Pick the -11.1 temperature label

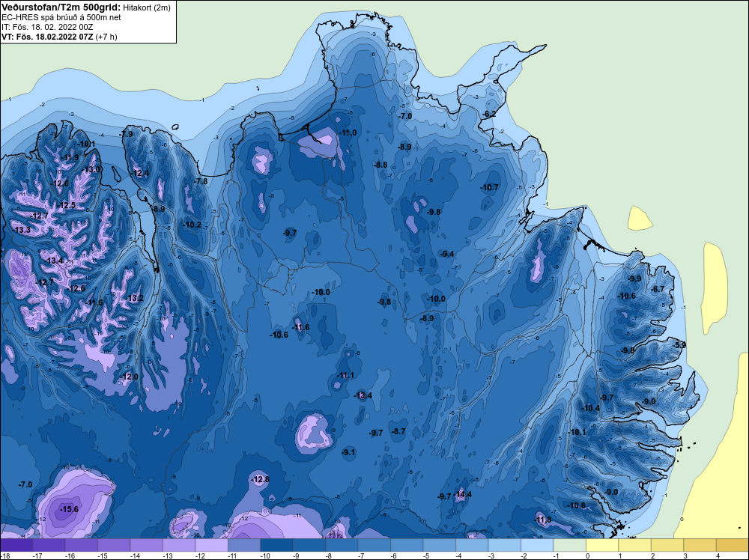click(345, 375)
